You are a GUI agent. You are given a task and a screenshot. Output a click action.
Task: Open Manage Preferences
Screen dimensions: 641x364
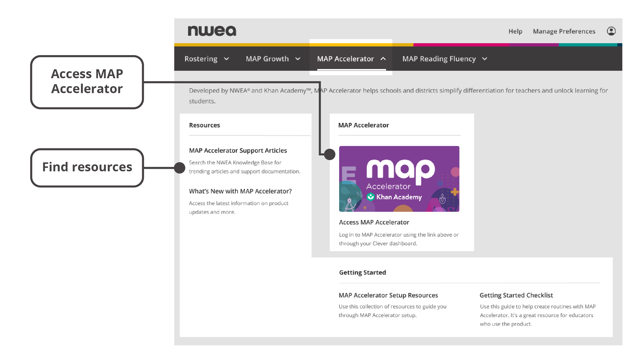click(x=564, y=31)
